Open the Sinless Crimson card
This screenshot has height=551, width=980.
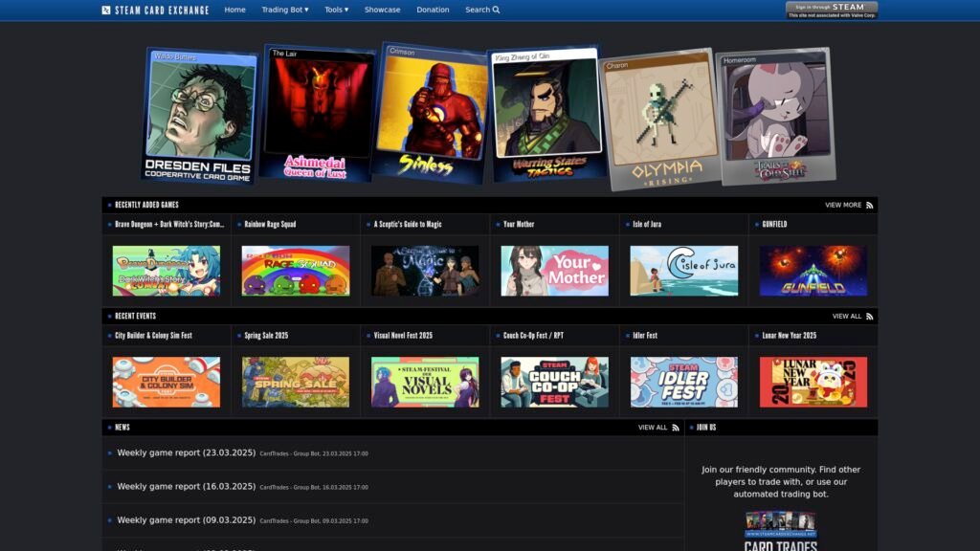point(431,113)
